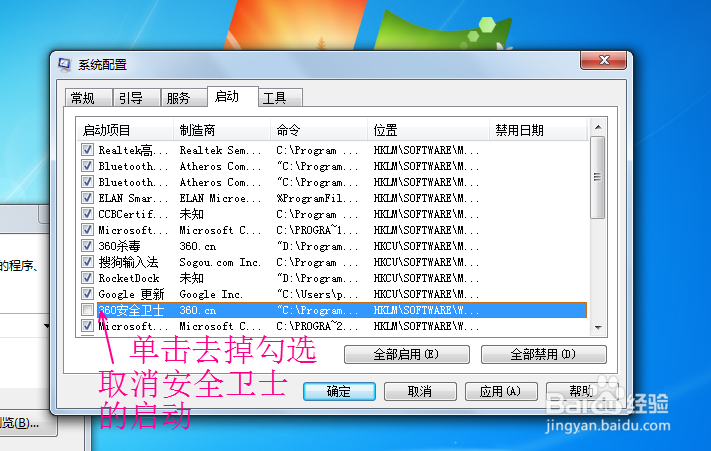This screenshot has width=711, height=451.
Task: Sort by 启动项目 column header
Action: [125, 131]
